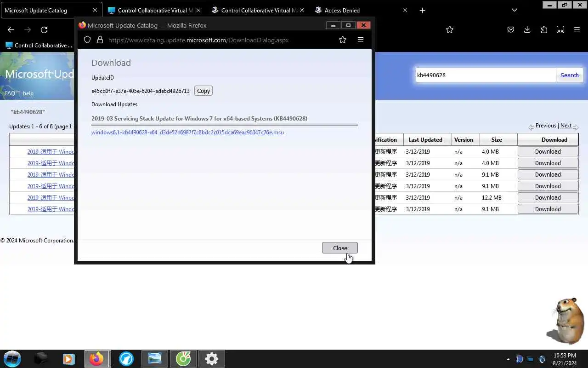
Task: Click the Search button on catalog page
Action: click(x=569, y=75)
